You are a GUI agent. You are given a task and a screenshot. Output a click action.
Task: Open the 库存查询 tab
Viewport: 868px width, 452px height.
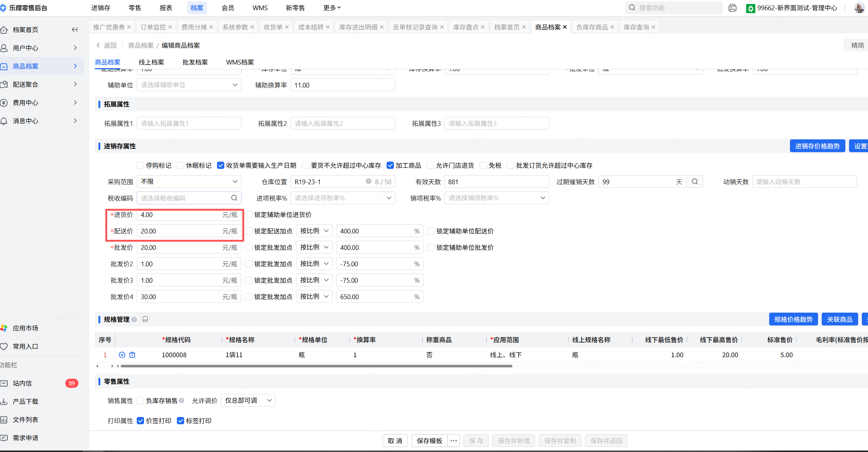click(x=636, y=27)
